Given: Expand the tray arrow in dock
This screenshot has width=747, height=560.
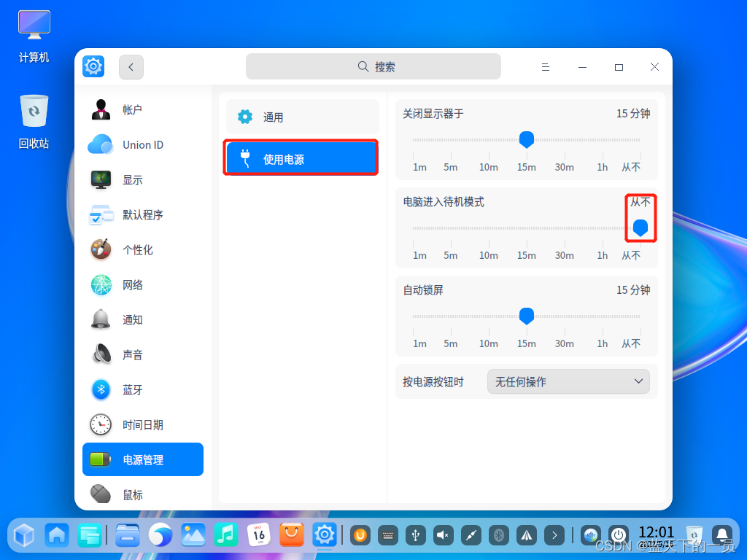Looking at the screenshot, I should click(x=554, y=536).
